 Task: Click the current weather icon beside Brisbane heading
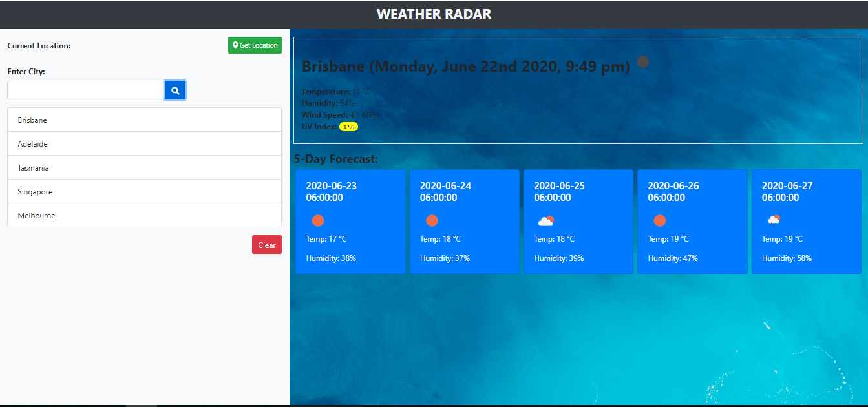[643, 62]
